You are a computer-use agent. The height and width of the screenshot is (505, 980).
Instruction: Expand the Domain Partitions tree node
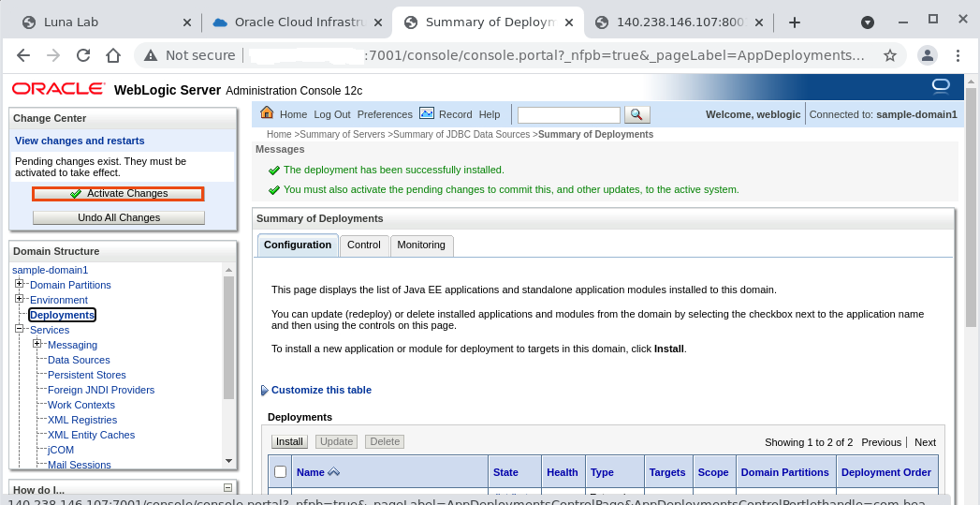pyautogui.click(x=20, y=284)
